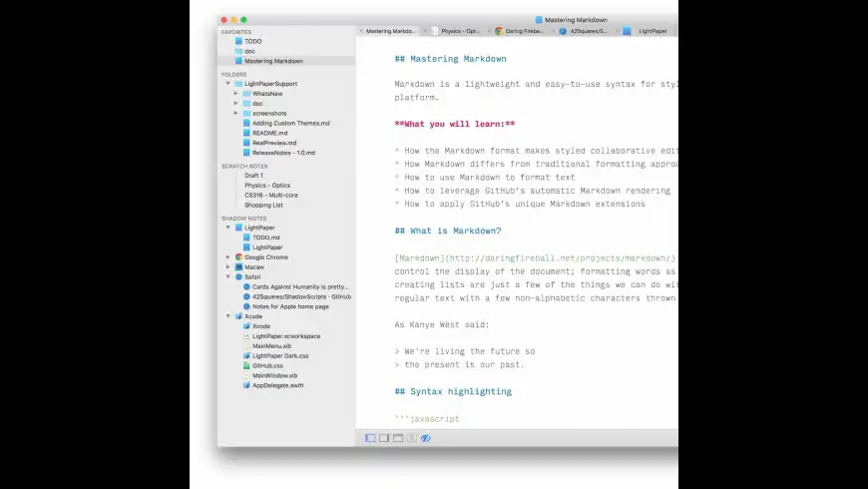Expand the WhatsNew folder
Viewport: 868px width, 489px height.
coord(235,94)
